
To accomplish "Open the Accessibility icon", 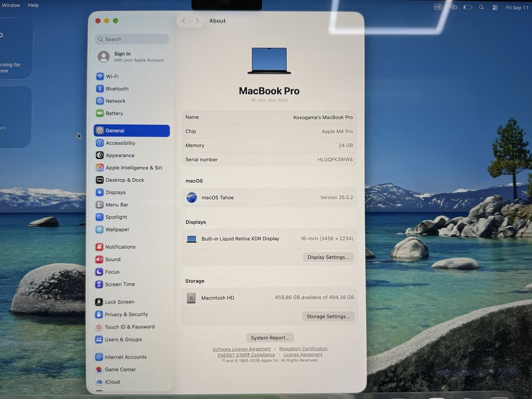I will [x=100, y=143].
